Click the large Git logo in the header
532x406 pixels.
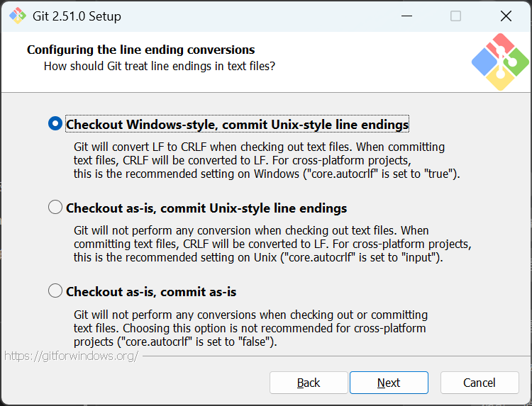click(x=500, y=62)
